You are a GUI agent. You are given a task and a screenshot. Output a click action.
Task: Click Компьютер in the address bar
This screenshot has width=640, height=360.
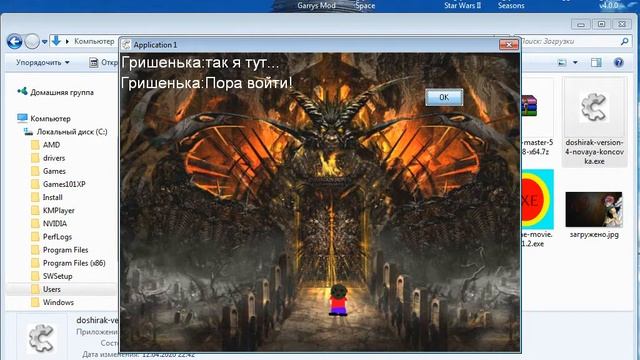[x=94, y=41]
